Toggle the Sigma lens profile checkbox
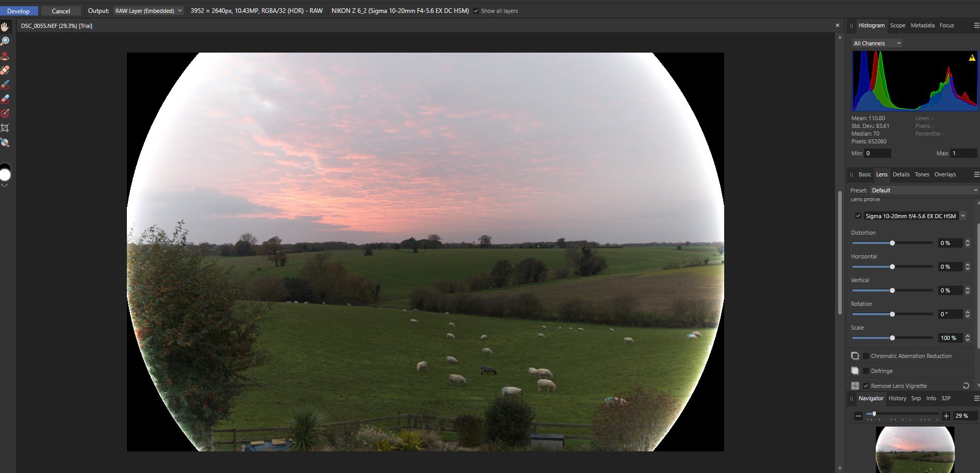This screenshot has width=980, height=473. point(858,216)
